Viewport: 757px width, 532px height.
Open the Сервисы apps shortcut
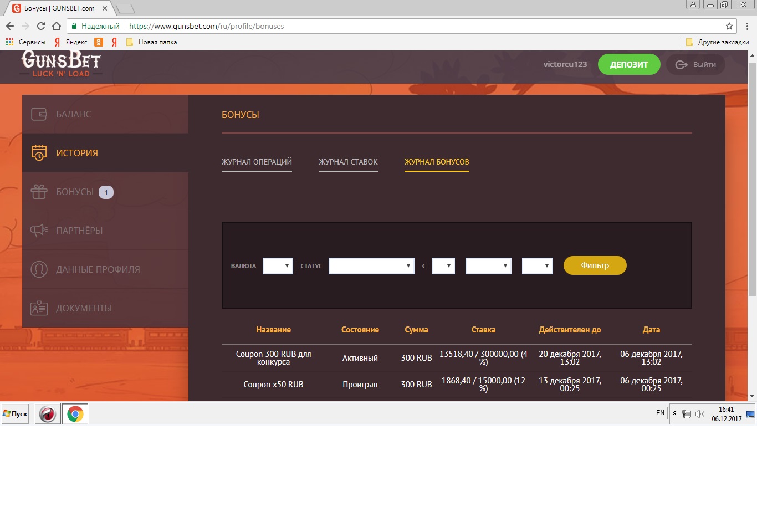(x=25, y=42)
